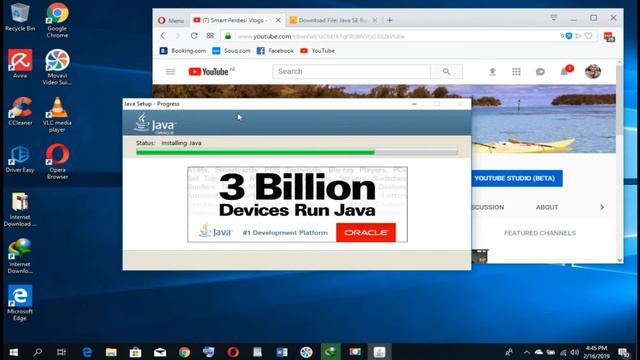Open CCleaner desktop shortcut
This screenshot has width=640, height=360.
click(x=20, y=111)
